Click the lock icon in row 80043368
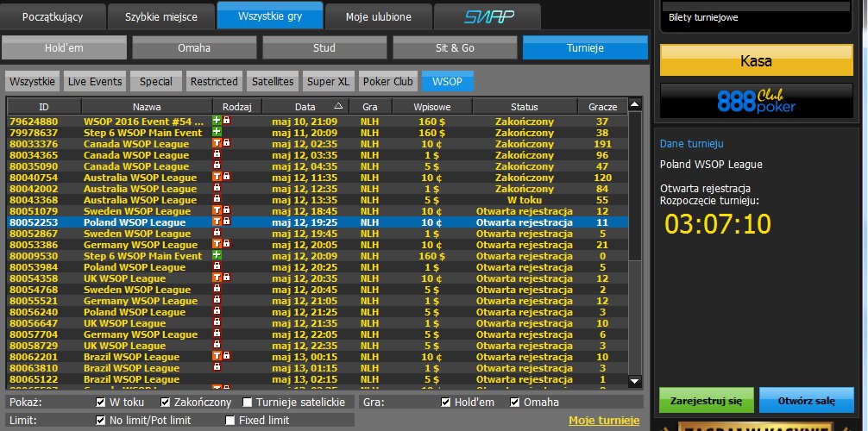868x431 pixels. tap(217, 200)
